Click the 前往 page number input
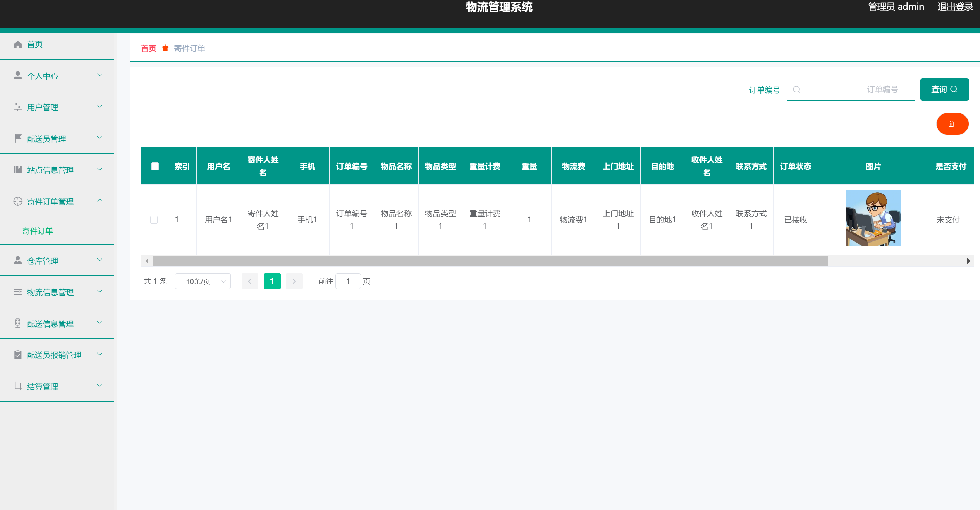Screen dimensions: 980x510 348,281
